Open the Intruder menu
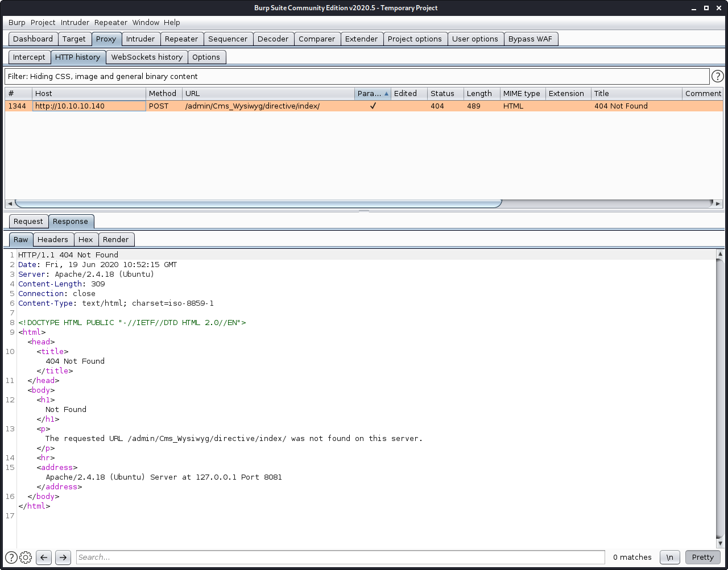728x570 pixels. click(x=75, y=23)
